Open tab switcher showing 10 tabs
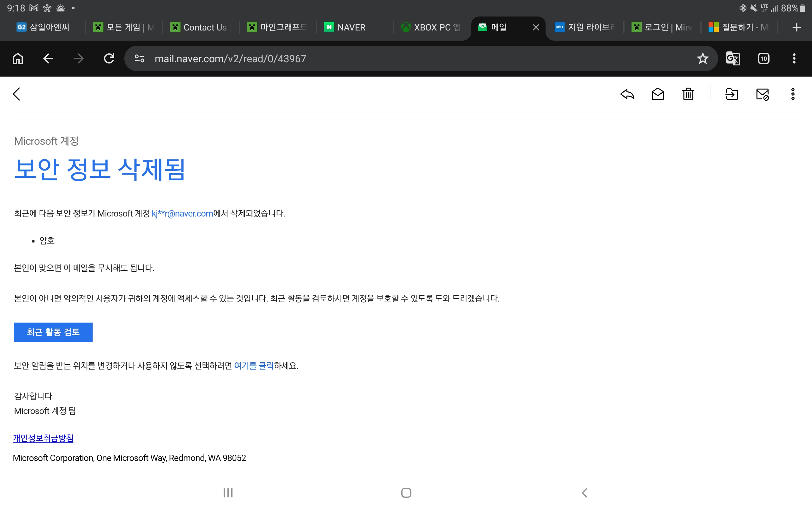 pos(764,58)
